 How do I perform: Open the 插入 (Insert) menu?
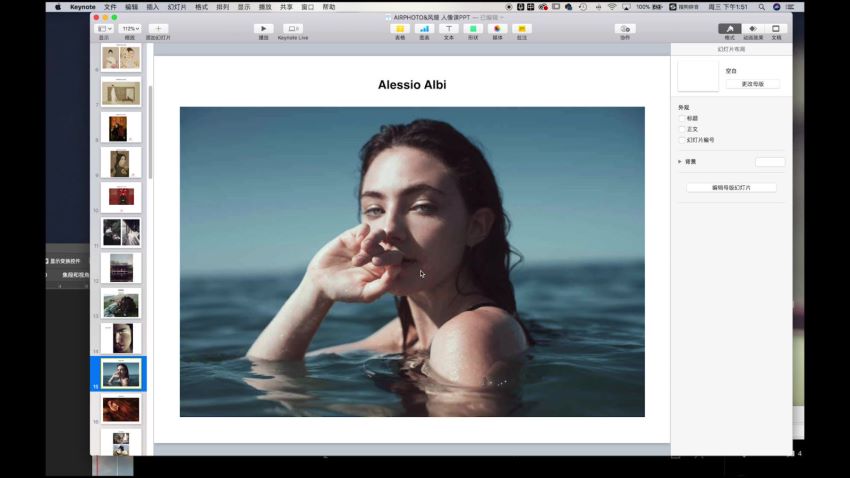152,7
